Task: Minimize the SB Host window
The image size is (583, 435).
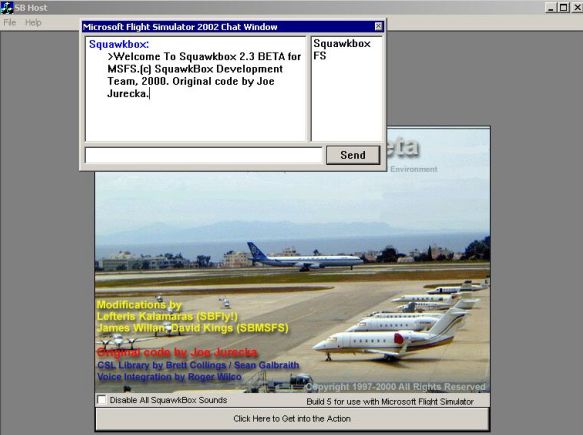Action: [551, 7]
